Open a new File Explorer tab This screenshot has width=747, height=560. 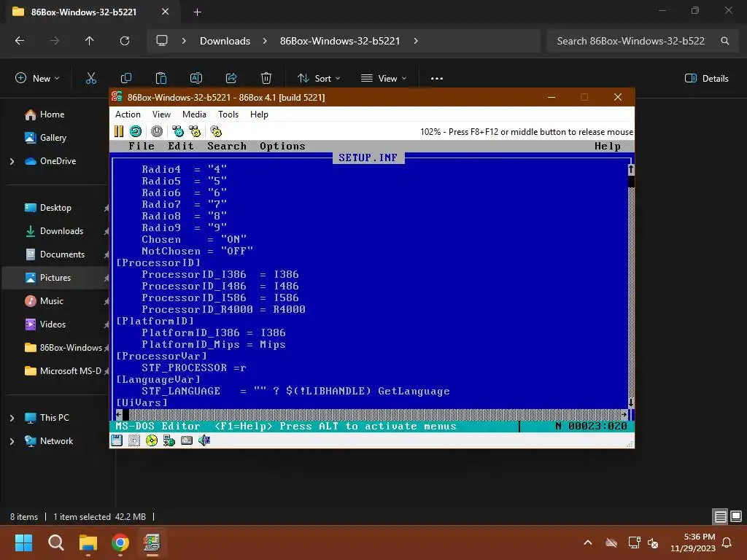pos(197,12)
